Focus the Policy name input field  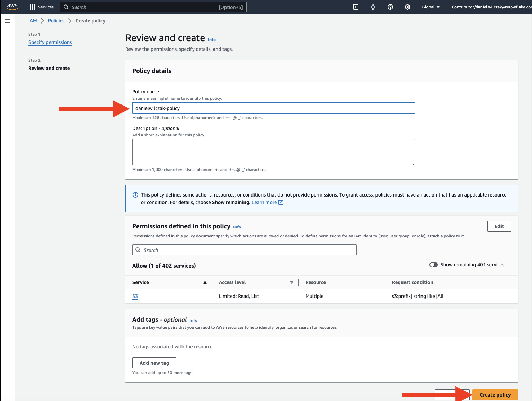273,108
